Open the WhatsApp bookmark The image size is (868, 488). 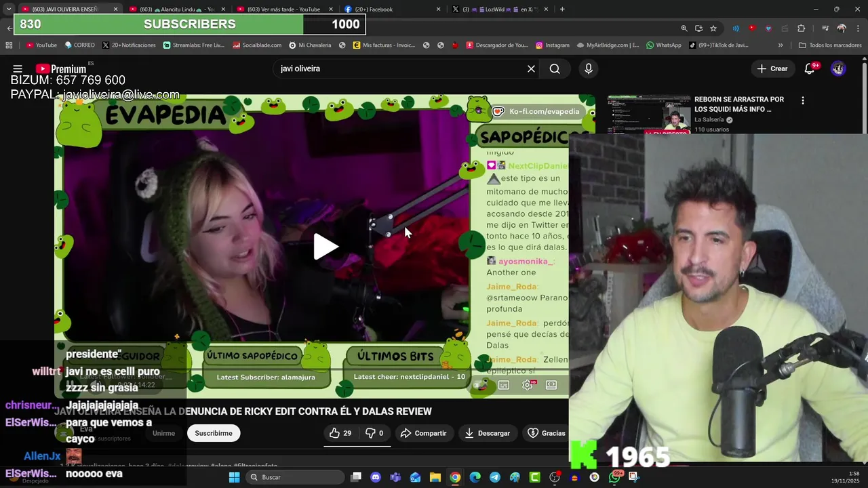663,45
